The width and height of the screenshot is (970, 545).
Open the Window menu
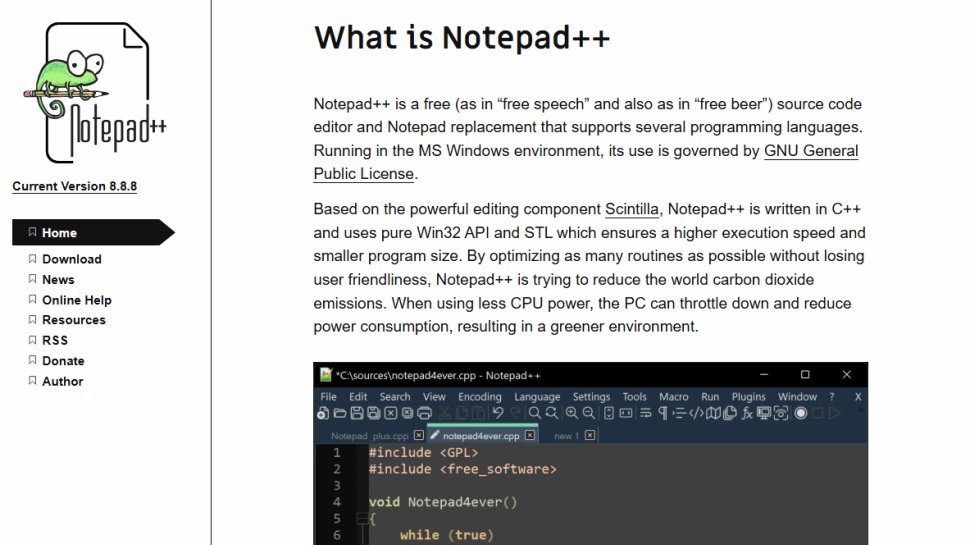[x=797, y=397]
